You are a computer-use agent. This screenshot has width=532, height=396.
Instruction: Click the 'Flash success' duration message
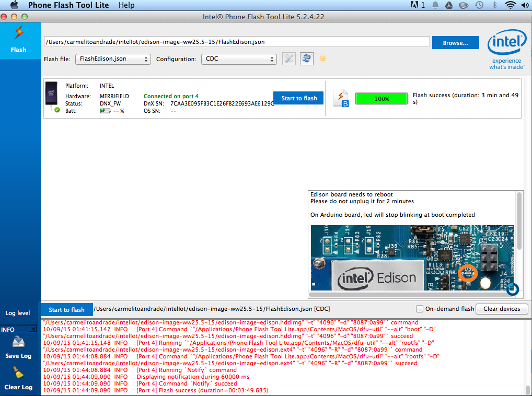coord(466,98)
